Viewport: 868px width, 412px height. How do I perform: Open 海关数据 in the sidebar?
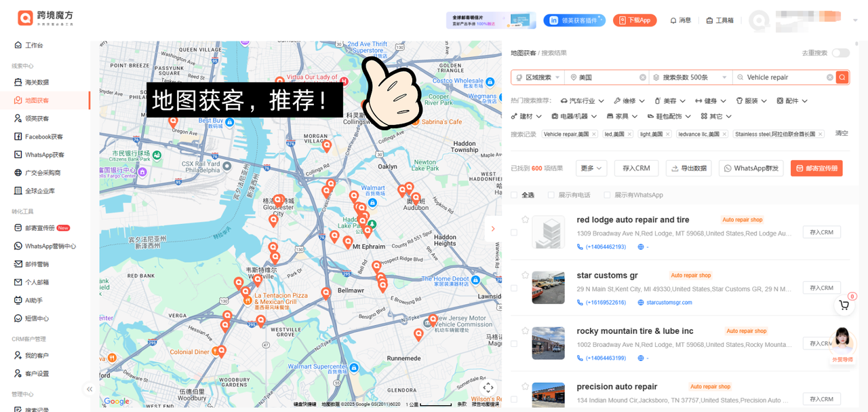coord(37,82)
